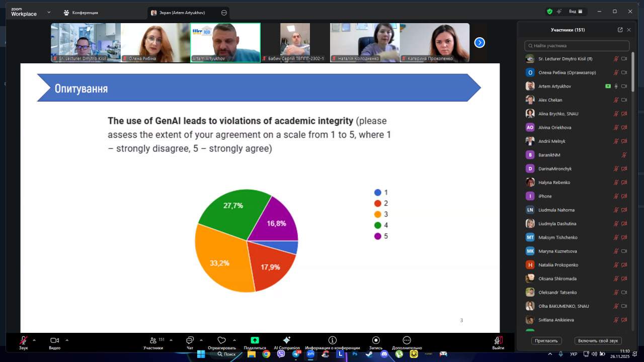
Task: Expand audio options arrow next to microphone
Action: pos(34,340)
